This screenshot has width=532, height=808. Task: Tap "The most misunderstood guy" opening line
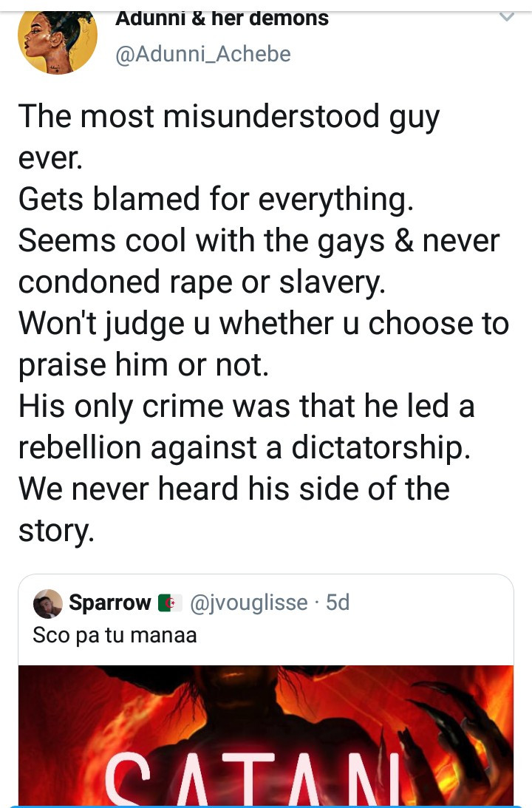[x=228, y=117]
